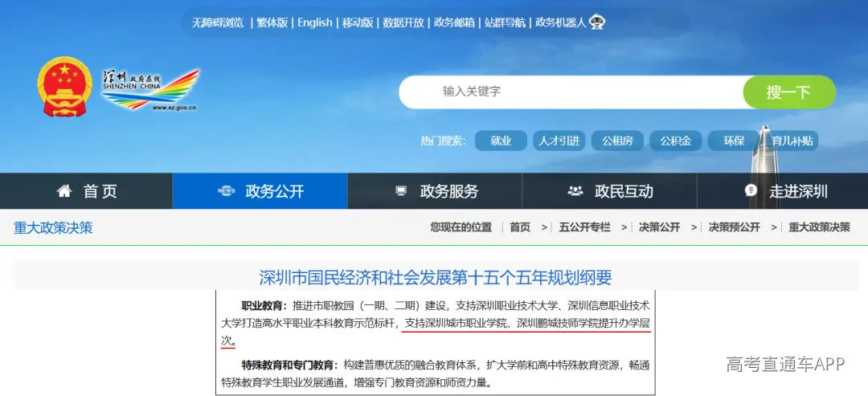This screenshot has width=868, height=396.
Task: Click the 热门搜索 label
Action: (x=443, y=141)
